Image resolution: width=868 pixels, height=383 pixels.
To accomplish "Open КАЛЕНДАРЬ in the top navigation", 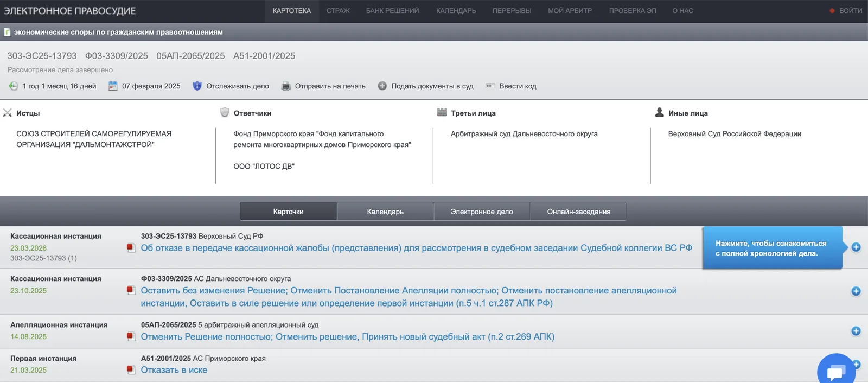I will click(x=456, y=11).
